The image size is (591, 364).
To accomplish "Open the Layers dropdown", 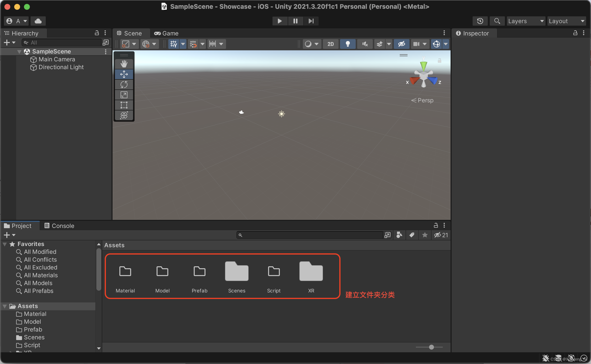I will tap(525, 21).
